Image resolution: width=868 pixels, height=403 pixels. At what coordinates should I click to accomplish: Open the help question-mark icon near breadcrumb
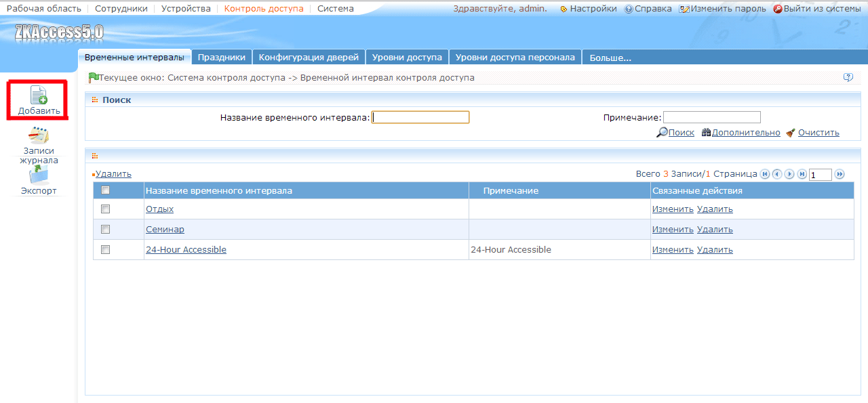tap(848, 77)
